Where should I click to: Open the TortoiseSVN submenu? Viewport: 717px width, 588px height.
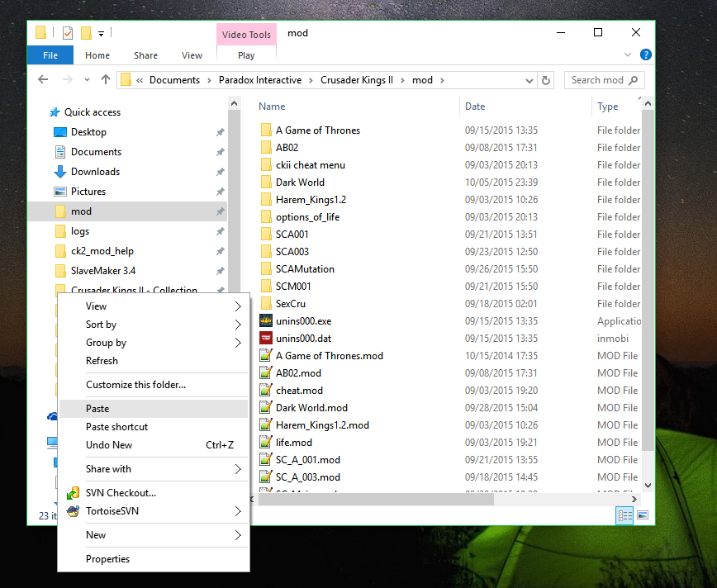pyautogui.click(x=154, y=511)
